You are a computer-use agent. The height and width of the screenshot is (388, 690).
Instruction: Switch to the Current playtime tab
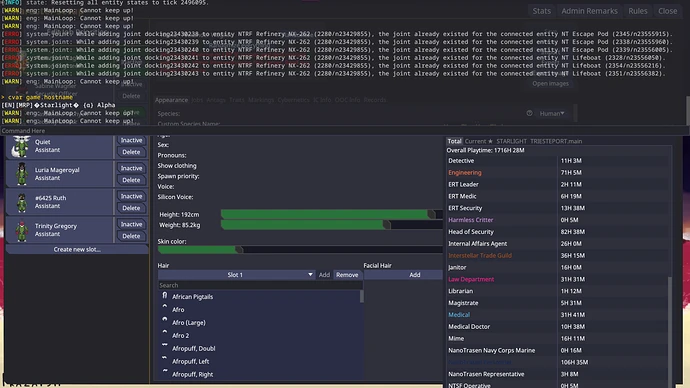click(x=478, y=141)
